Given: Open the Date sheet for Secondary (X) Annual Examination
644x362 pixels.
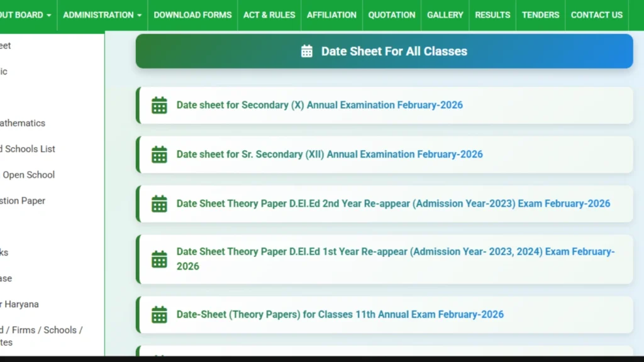Looking at the screenshot, I should coord(320,105).
